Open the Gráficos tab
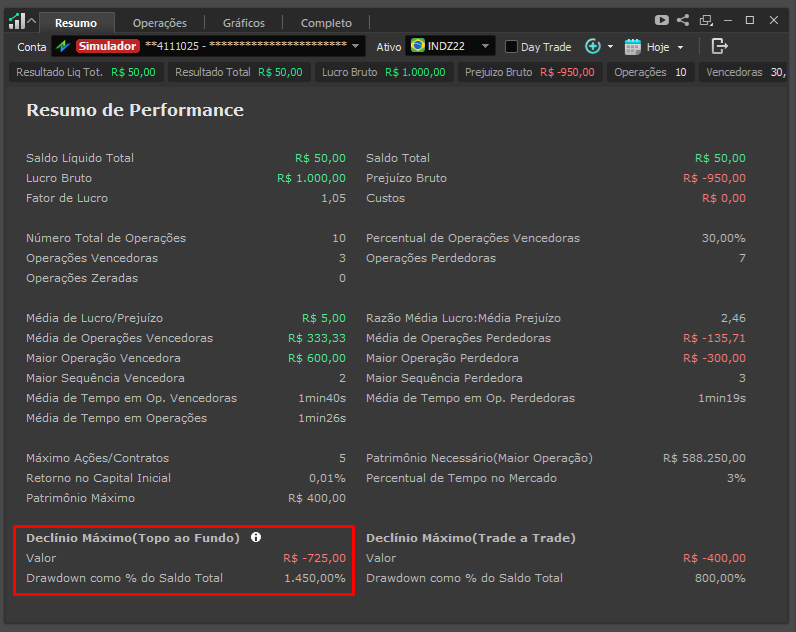The width and height of the screenshot is (796, 632). (x=244, y=22)
